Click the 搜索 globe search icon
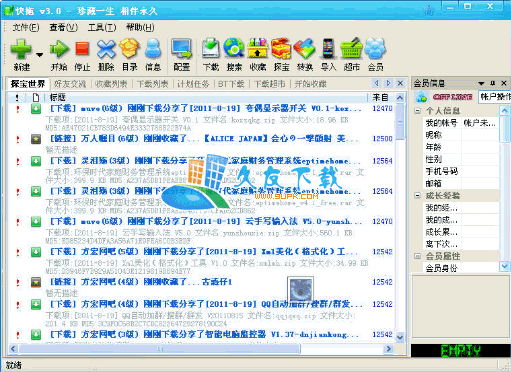This screenshot has width=511, height=372. tap(234, 49)
